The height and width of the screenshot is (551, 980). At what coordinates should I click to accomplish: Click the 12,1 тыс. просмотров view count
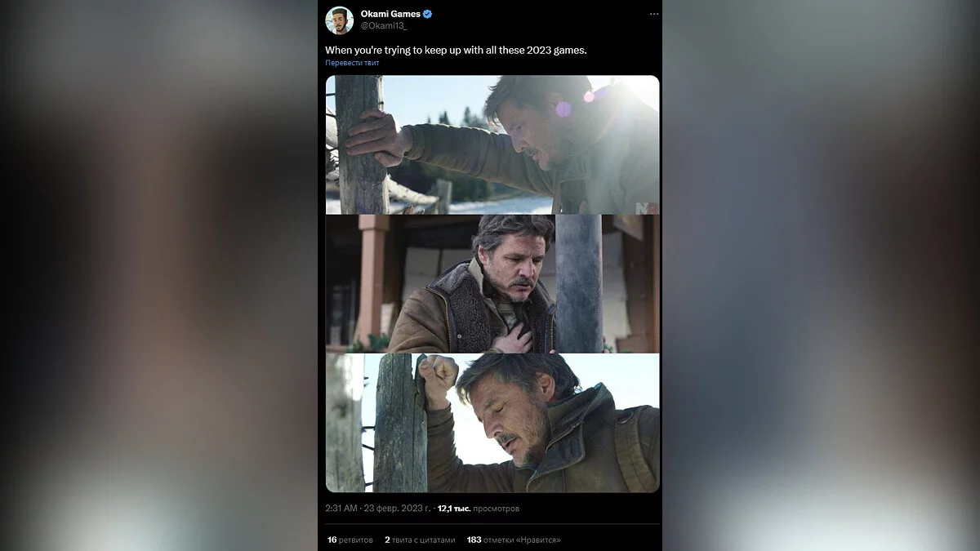click(x=478, y=509)
